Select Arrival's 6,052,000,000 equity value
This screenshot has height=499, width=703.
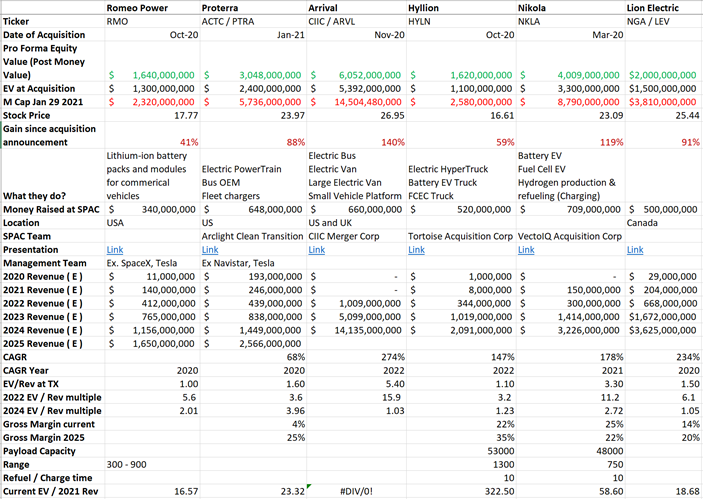[x=356, y=75]
